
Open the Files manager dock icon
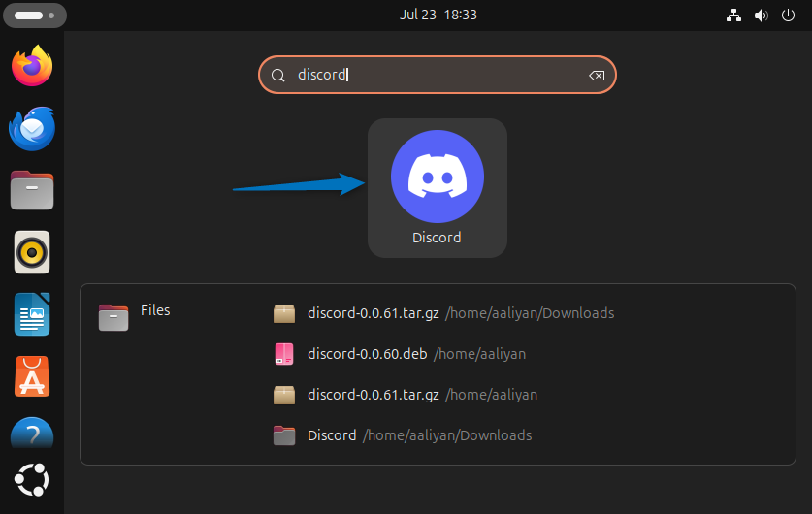32,190
